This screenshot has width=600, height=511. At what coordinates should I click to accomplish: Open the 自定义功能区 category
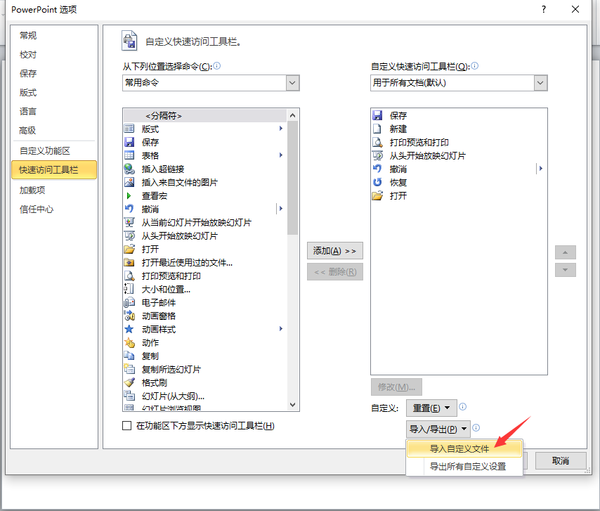[x=45, y=151]
